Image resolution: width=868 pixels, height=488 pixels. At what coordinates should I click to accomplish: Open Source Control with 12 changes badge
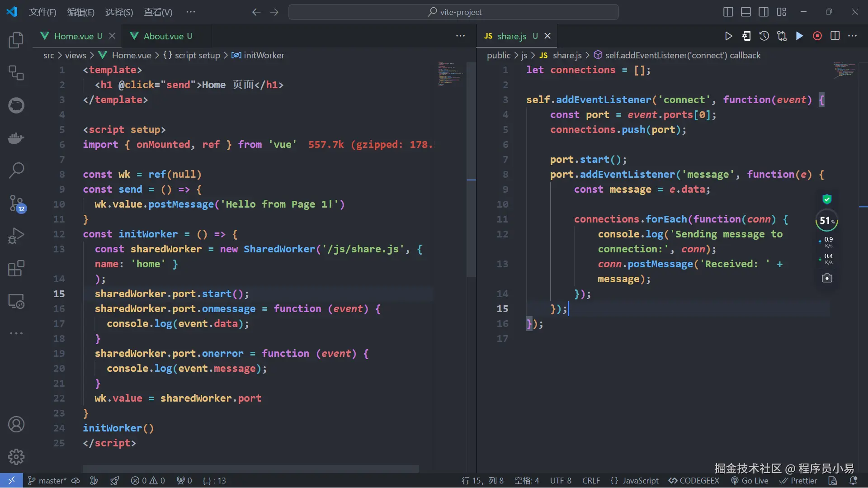16,203
